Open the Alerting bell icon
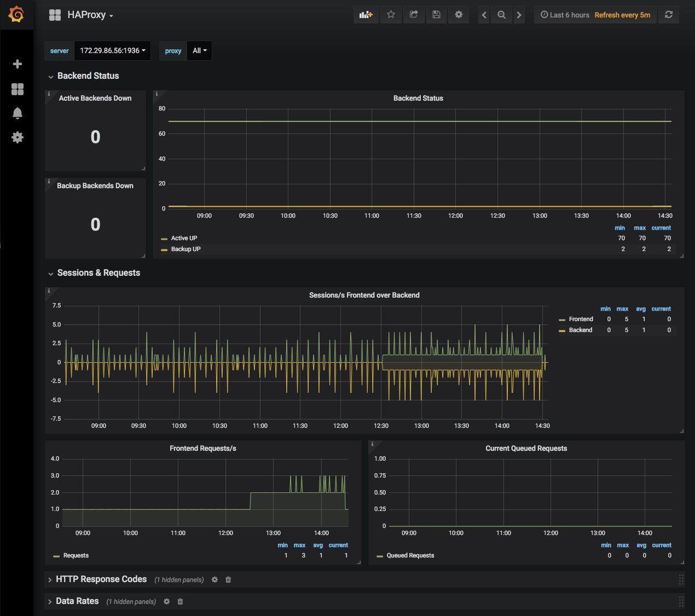This screenshot has height=616, width=695. tap(18, 113)
